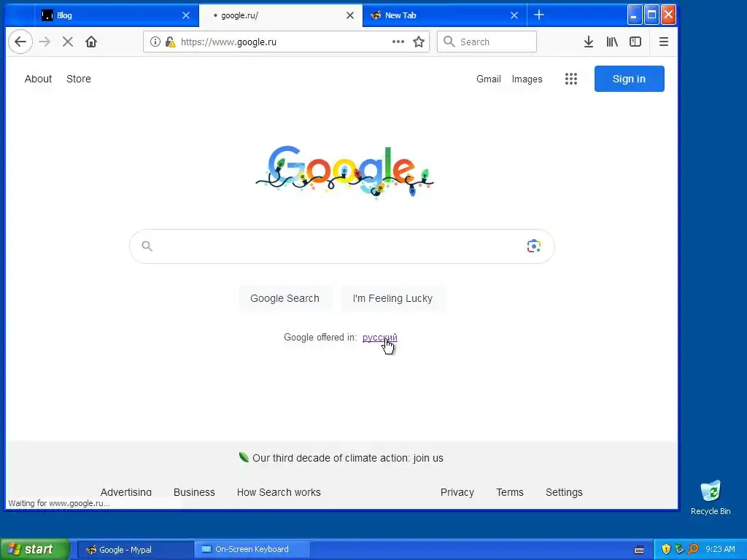The image size is (747, 560).
Task: Open the Google apps grid icon
Action: pyautogui.click(x=571, y=79)
